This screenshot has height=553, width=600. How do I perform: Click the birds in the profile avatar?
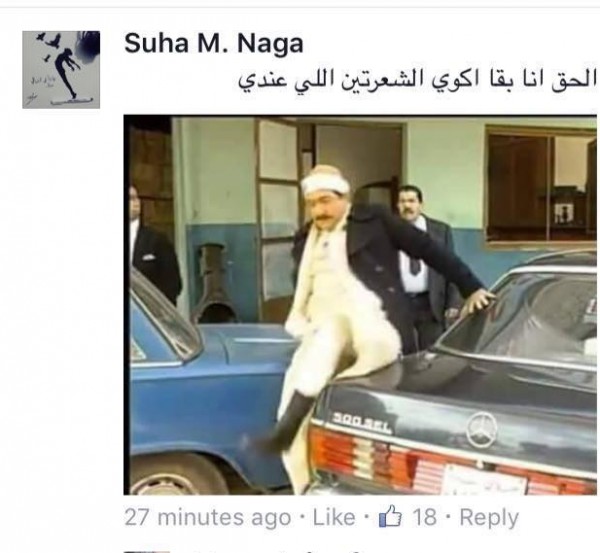[50, 44]
